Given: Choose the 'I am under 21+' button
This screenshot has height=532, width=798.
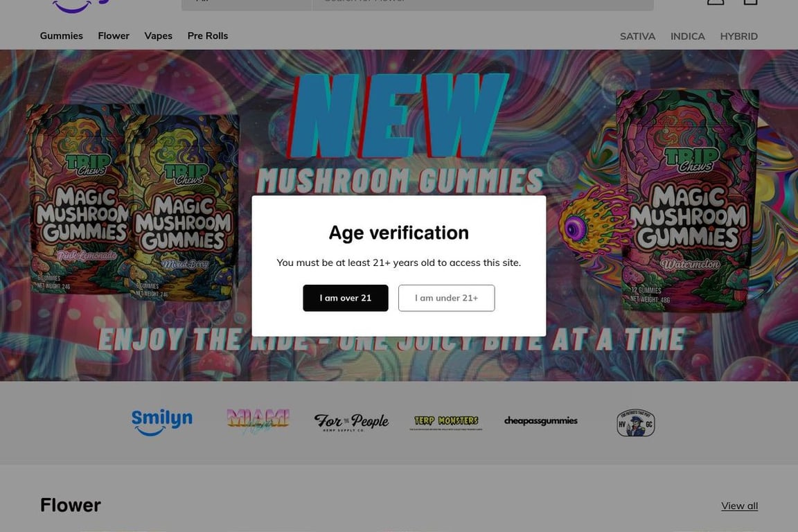Looking at the screenshot, I should click(x=446, y=298).
